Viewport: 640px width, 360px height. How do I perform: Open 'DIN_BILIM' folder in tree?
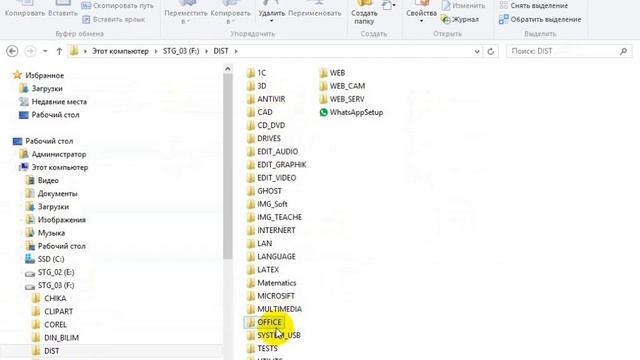[x=55, y=338]
